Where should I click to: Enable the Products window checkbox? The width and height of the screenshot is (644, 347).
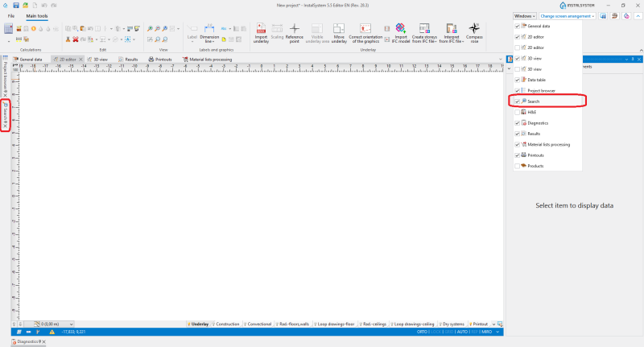pyautogui.click(x=518, y=166)
